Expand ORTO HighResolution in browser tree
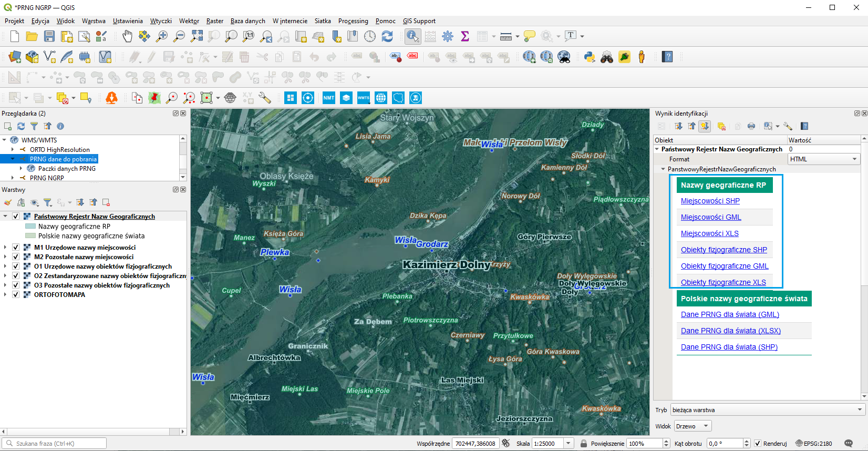Screen dimensions: 868x451 tap(13, 149)
